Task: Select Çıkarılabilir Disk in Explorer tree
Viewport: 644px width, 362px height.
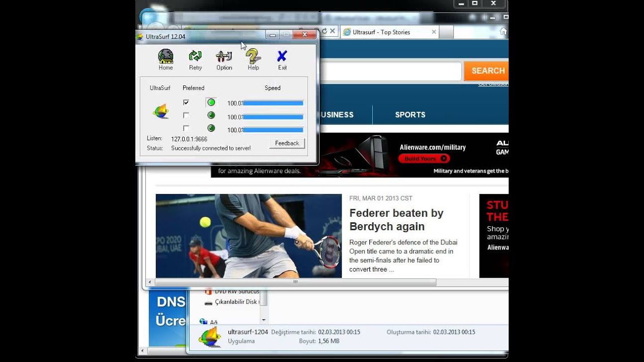Action: pyautogui.click(x=231, y=302)
